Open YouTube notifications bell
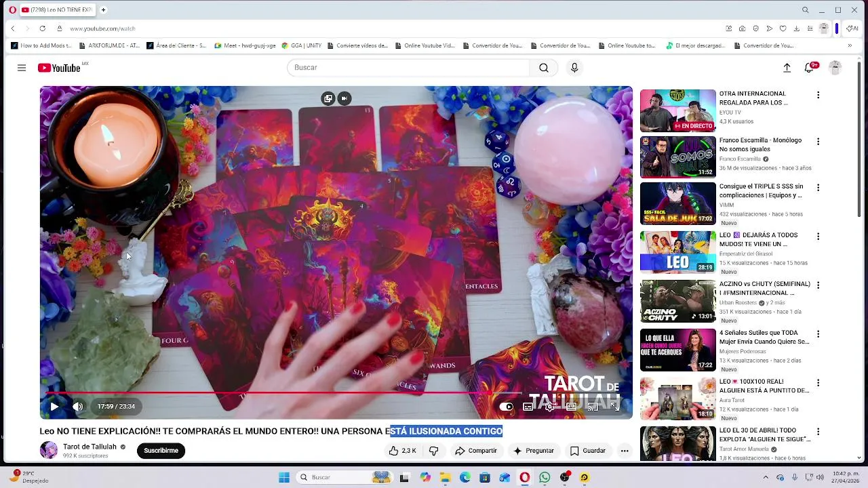The width and height of the screenshot is (868, 488). [809, 68]
